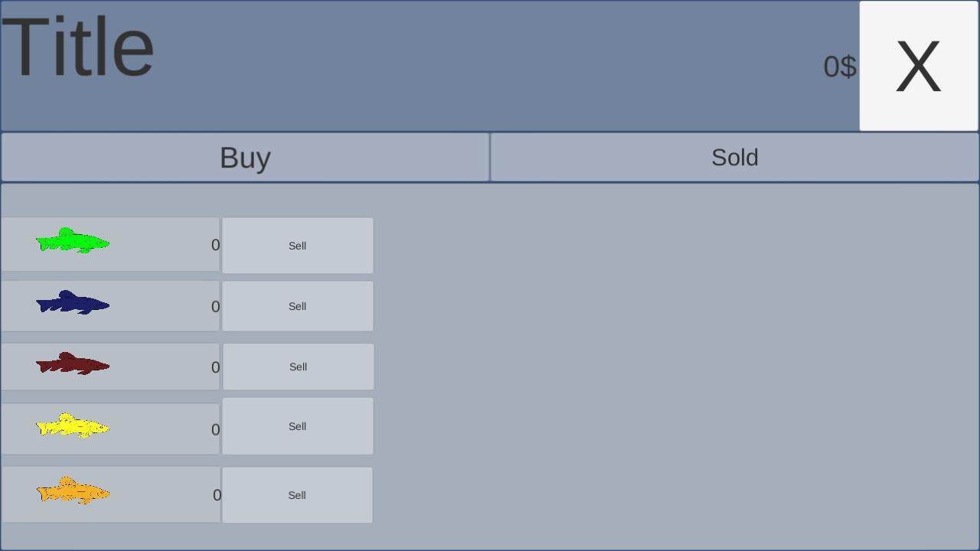Click the Title heading text

78,47
